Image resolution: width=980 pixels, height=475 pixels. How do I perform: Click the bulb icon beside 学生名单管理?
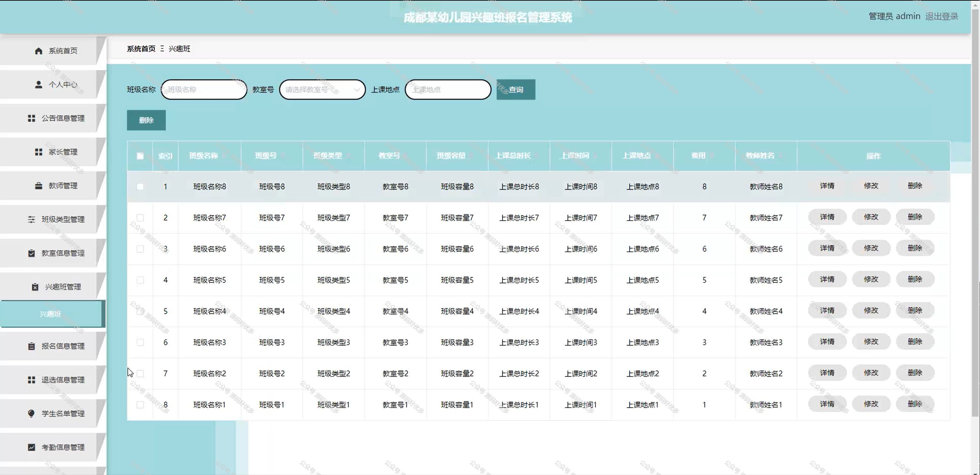click(x=32, y=414)
